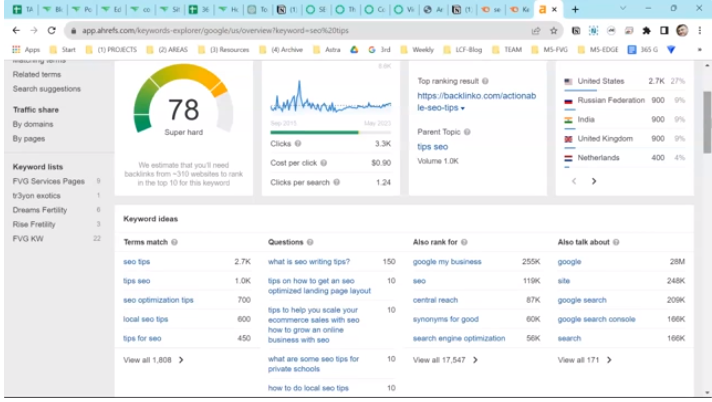Viewport: 712px width, 402px height.
Task: Open Dreams Fertility keyword list
Action: click(40, 210)
